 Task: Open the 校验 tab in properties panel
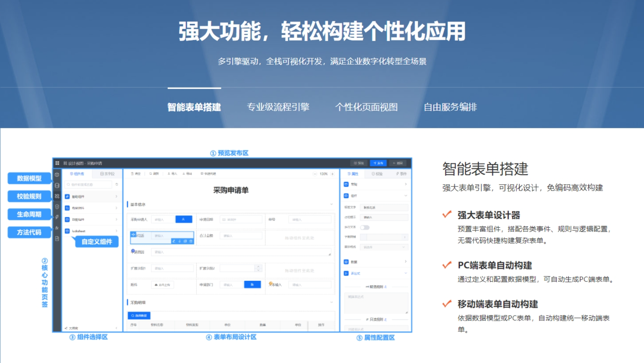[377, 174]
